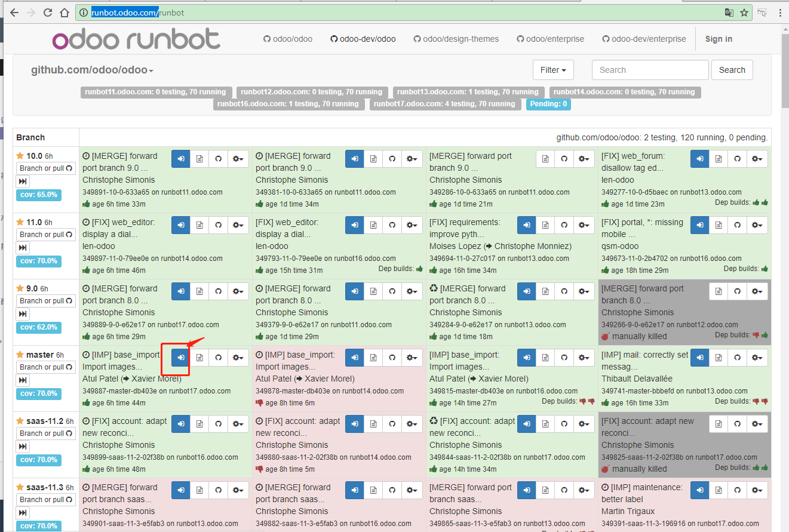Open the log file icon for build 349891
789x532 pixels.
tap(199, 159)
